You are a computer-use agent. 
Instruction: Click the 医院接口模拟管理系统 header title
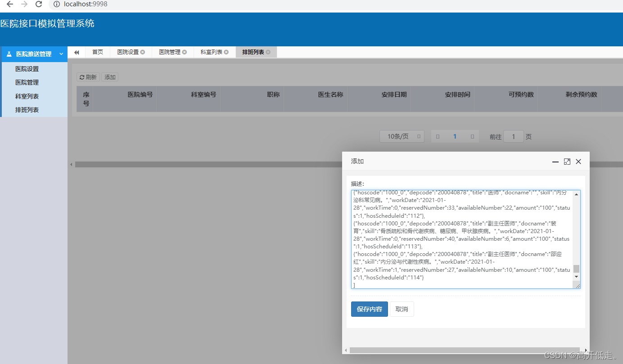click(x=47, y=23)
